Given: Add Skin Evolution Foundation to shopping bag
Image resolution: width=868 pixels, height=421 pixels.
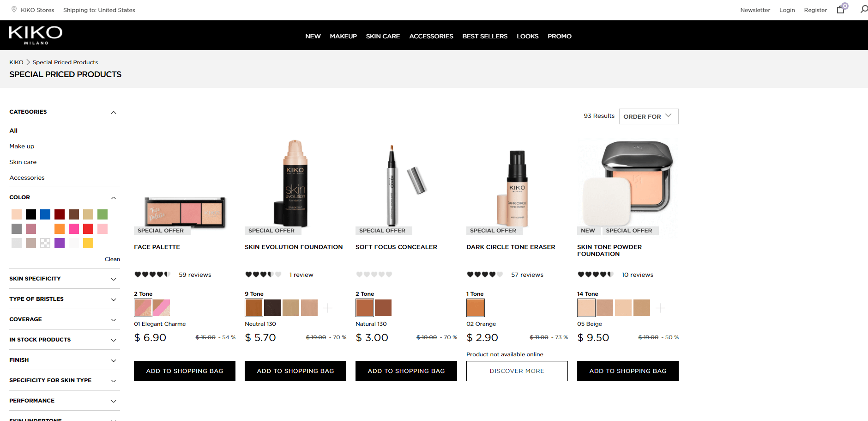Looking at the screenshot, I should 295,371.
